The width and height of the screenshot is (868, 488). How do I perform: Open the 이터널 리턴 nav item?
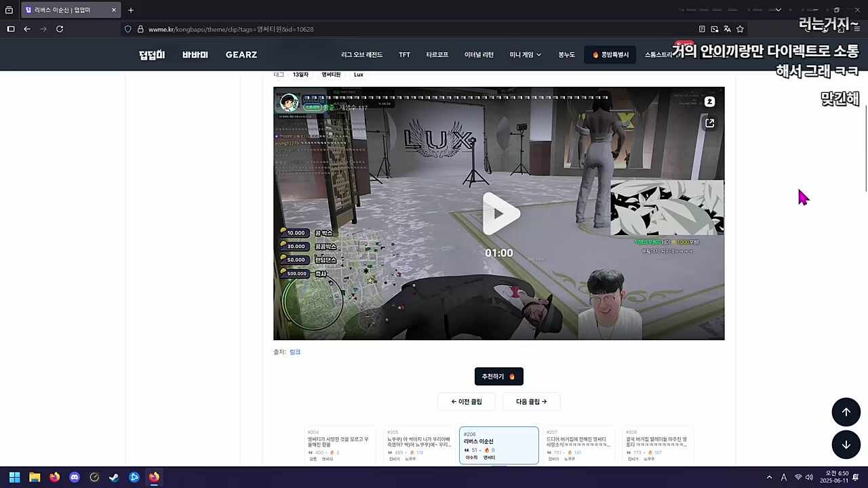479,55
